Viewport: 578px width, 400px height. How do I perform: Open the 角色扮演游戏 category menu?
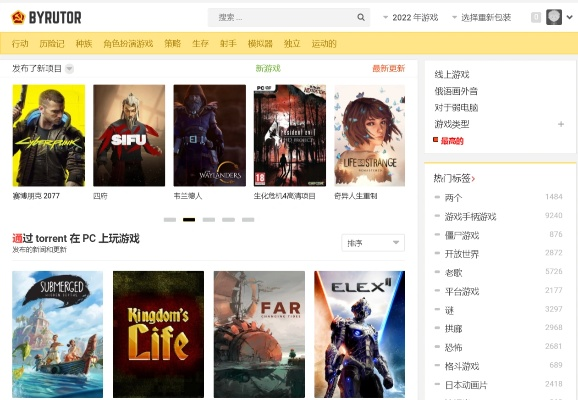(128, 44)
